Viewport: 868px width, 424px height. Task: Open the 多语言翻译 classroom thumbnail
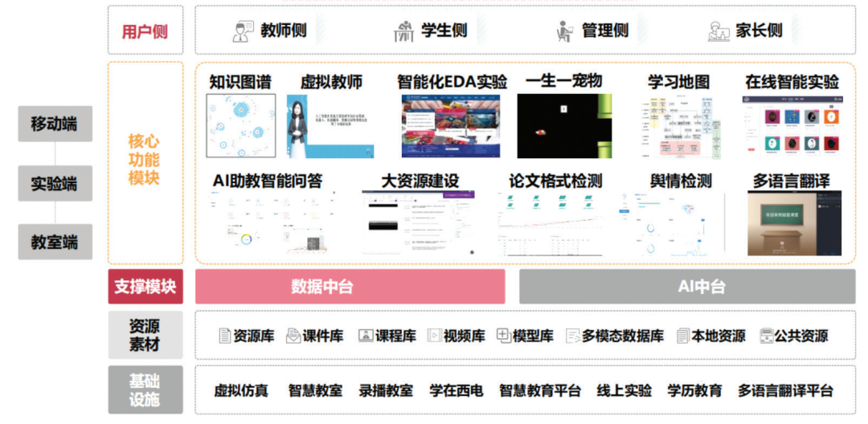pos(794,223)
